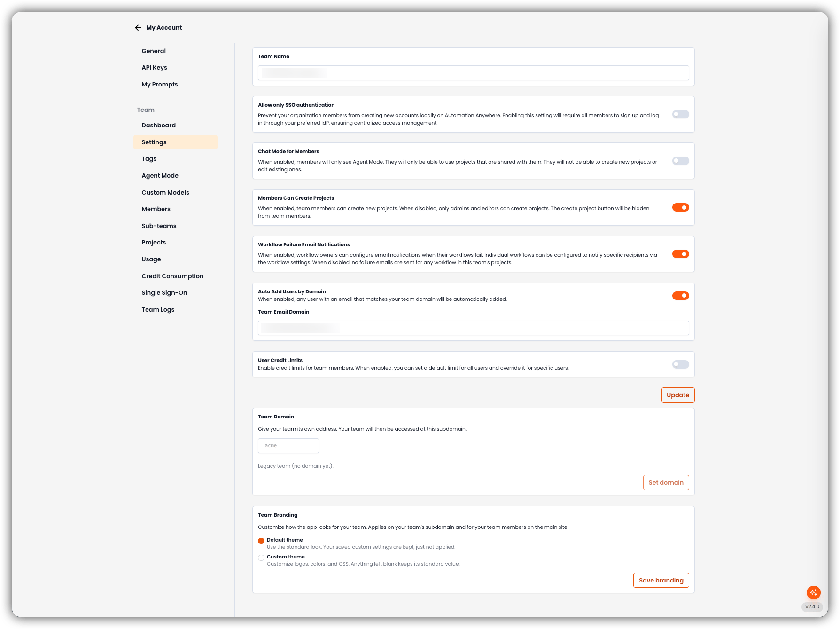Open Sub-teams section
The height and width of the screenshot is (629, 840).
159,226
